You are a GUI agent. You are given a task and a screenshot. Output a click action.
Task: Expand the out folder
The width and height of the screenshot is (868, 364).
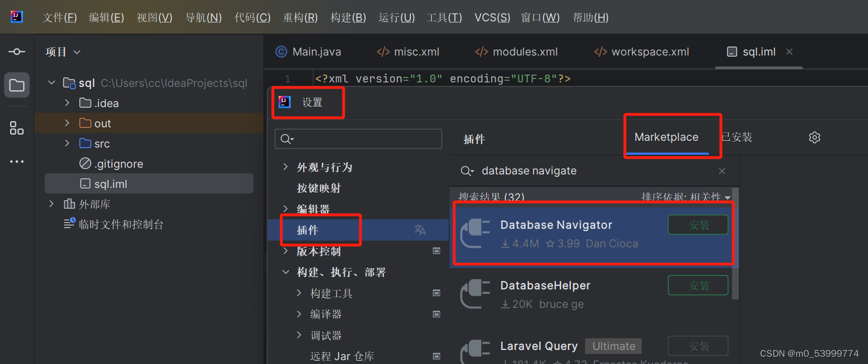(67, 123)
